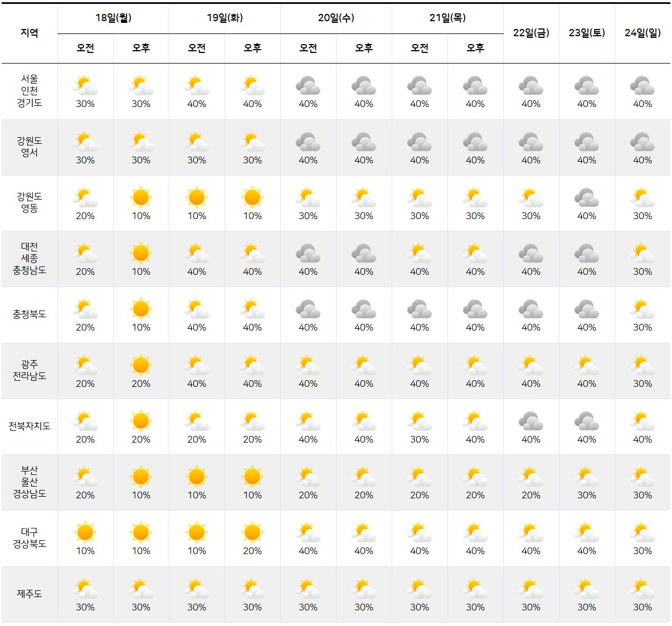672x626 pixels.
Task: Click the cloudy icon for 강원도 영서 22일(금)
Action: (x=531, y=142)
